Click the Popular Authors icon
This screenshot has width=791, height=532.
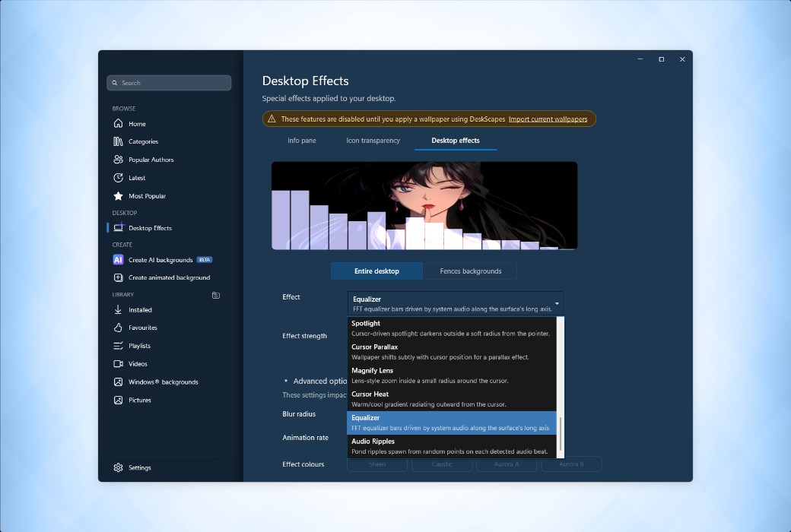(x=118, y=160)
